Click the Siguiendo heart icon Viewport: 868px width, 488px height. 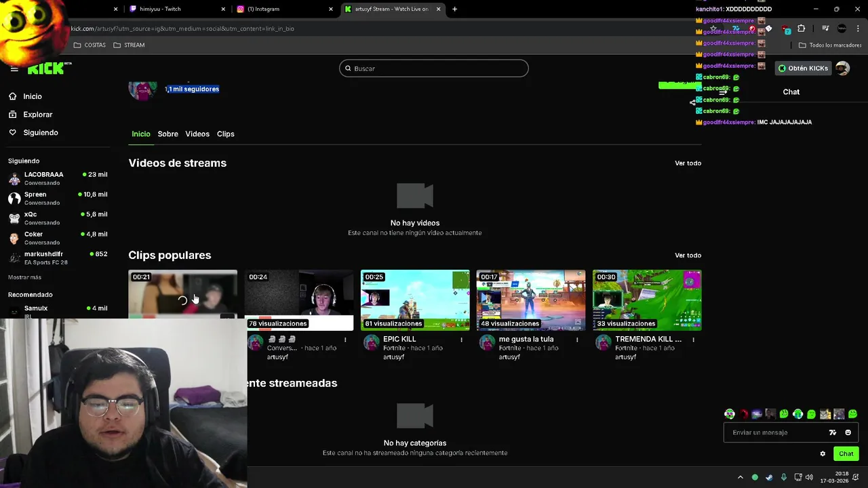click(x=13, y=133)
